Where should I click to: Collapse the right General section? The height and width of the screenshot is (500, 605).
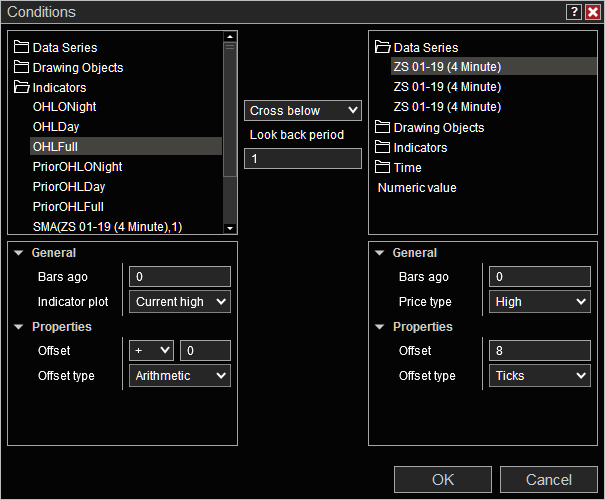pos(380,253)
